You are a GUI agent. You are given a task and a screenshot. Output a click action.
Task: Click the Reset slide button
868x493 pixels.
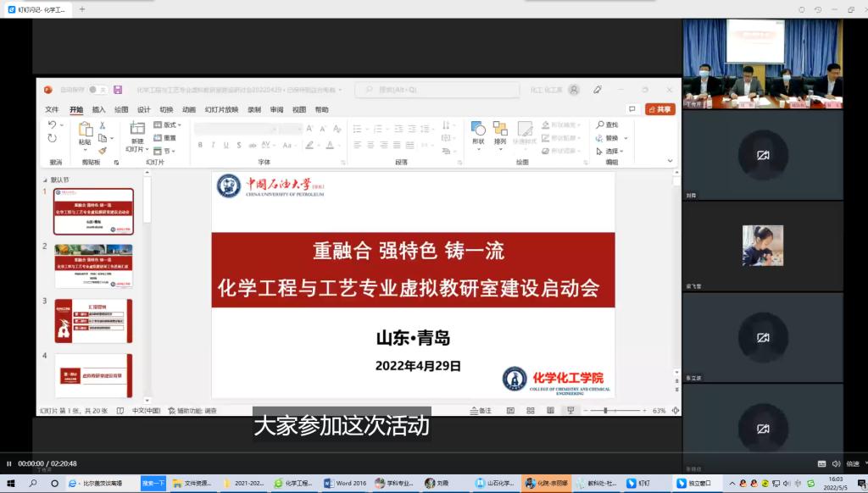pyautogui.click(x=166, y=138)
